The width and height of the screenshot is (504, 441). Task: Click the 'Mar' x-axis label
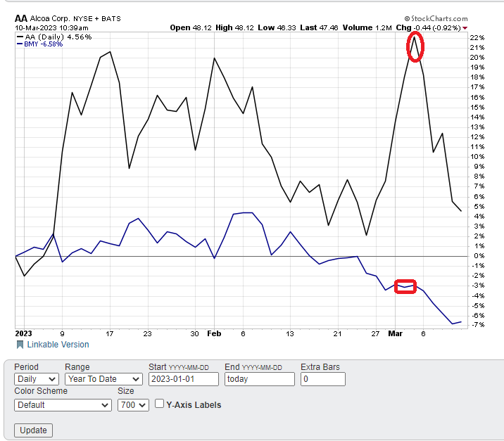coord(396,333)
